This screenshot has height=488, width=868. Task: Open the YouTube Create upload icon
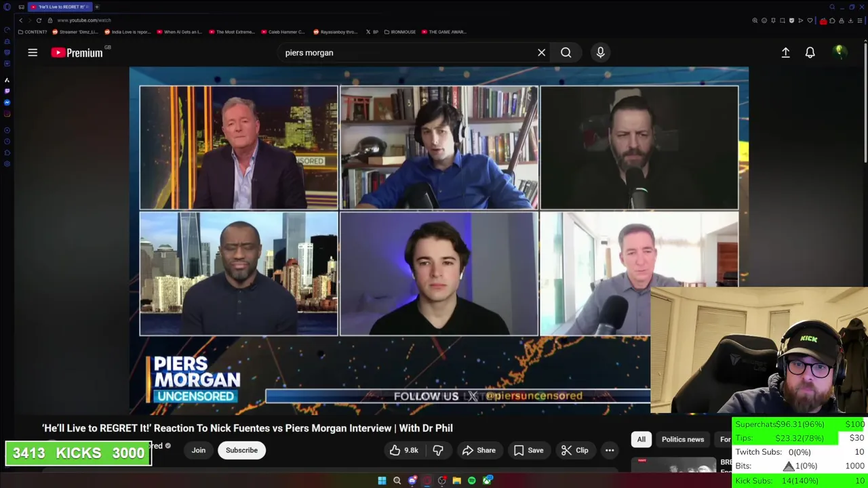coord(785,52)
